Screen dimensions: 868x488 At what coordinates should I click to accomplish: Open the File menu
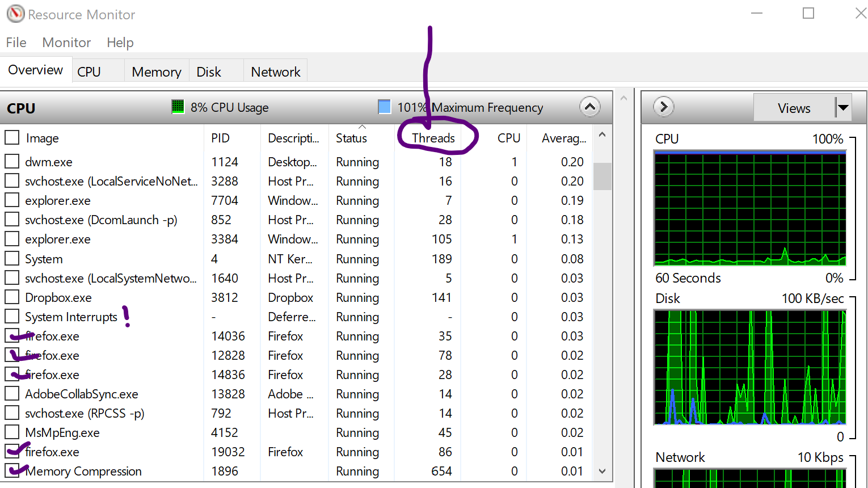[16, 43]
